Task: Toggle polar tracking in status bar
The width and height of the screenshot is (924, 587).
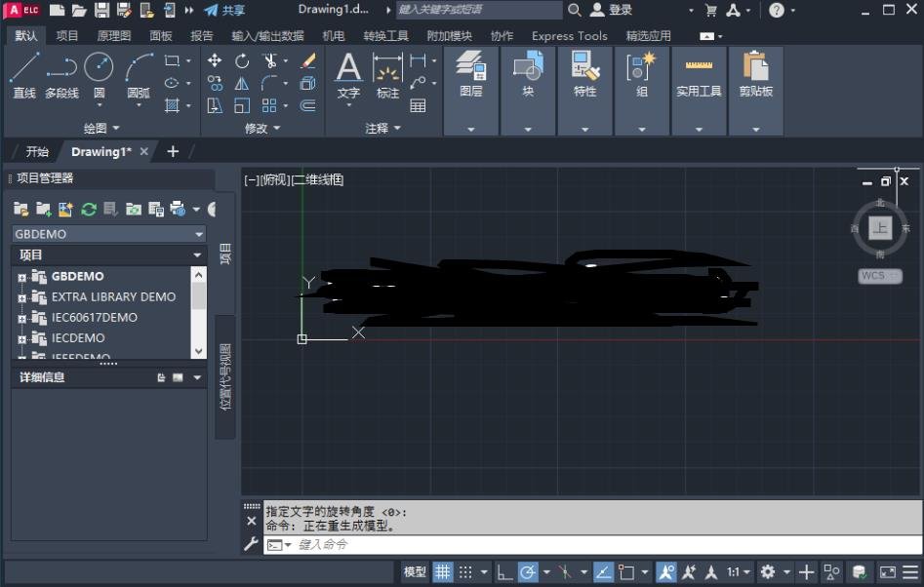Action: click(x=528, y=571)
